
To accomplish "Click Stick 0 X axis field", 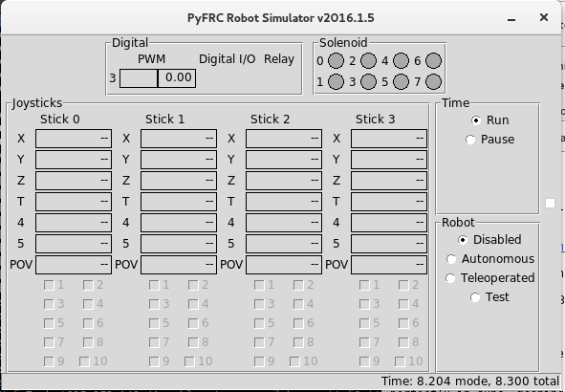I will click(74, 139).
